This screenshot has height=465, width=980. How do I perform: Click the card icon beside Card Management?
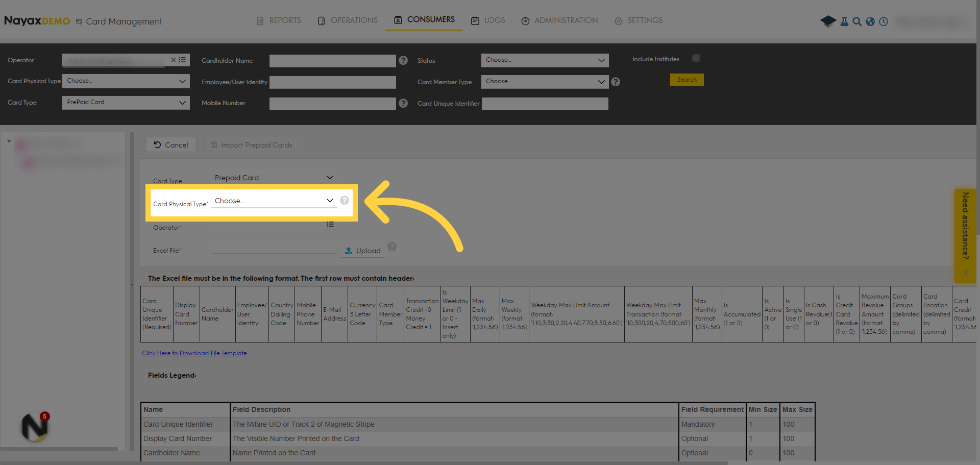click(79, 21)
